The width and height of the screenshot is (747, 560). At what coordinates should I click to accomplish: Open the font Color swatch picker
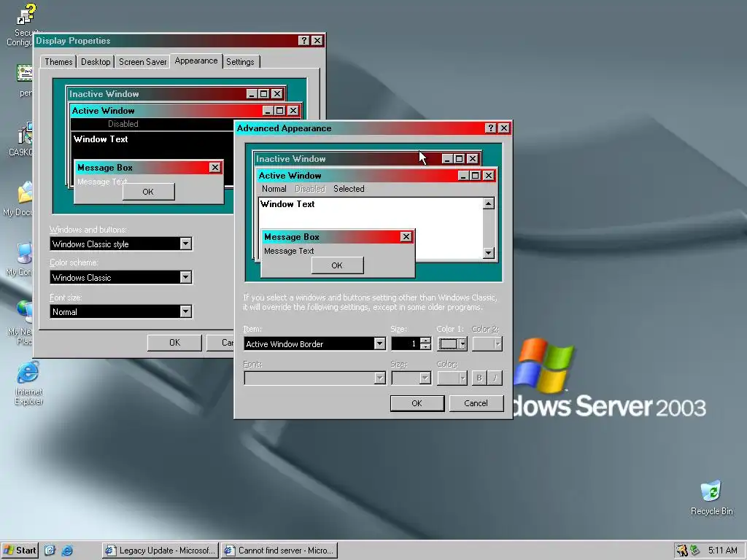point(452,378)
